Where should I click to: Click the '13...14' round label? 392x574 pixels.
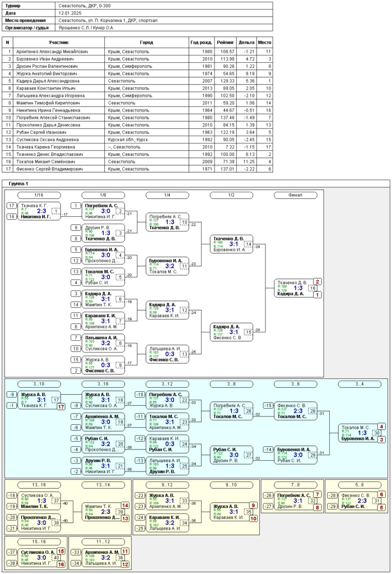pos(103,485)
